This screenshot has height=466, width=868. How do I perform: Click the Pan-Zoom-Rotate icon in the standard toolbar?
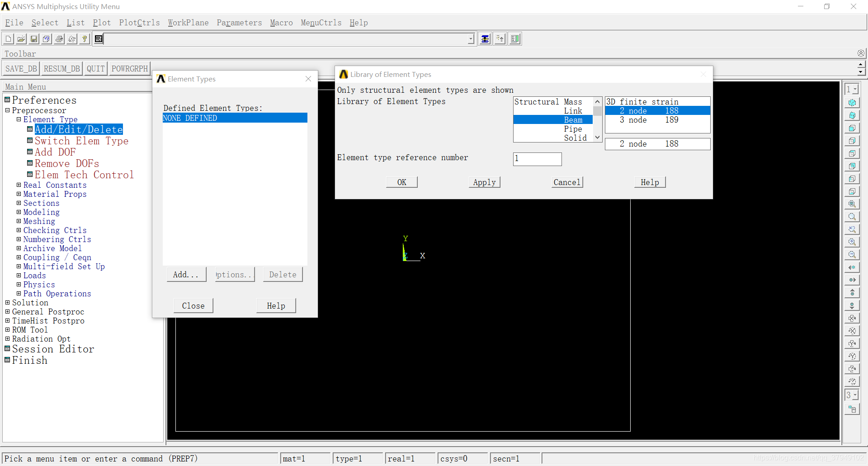[x=47, y=39]
